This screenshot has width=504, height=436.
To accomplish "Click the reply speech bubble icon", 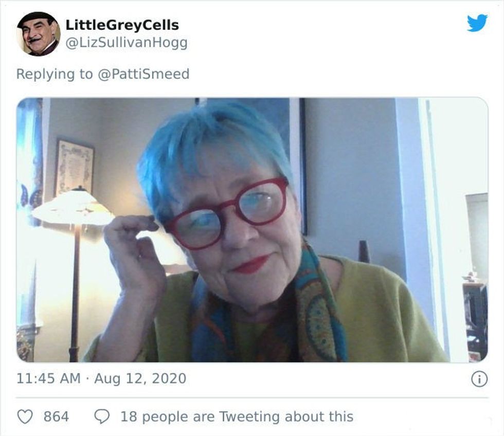I will coord(102,417).
